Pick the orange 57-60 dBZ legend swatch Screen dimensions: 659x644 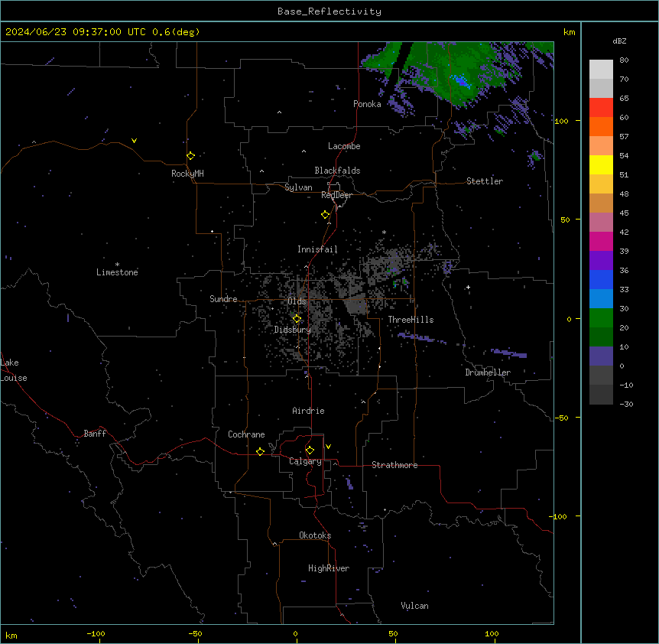coord(601,126)
